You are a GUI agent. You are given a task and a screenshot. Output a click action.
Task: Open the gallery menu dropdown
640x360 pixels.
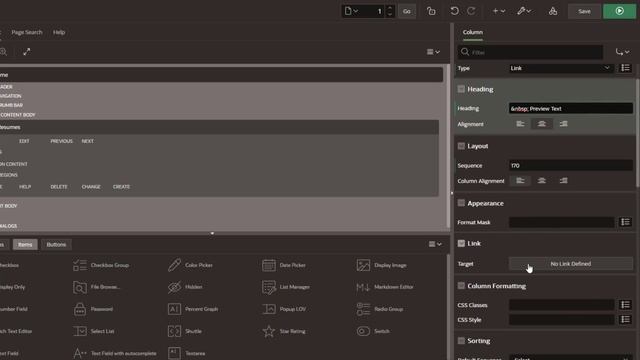click(x=435, y=244)
